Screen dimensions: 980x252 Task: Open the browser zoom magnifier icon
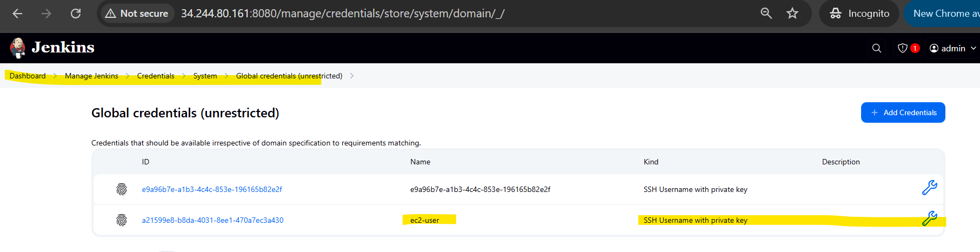pos(766,14)
